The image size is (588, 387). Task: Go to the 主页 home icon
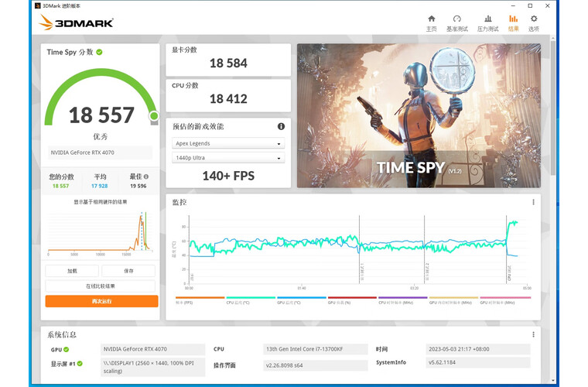[x=431, y=22]
